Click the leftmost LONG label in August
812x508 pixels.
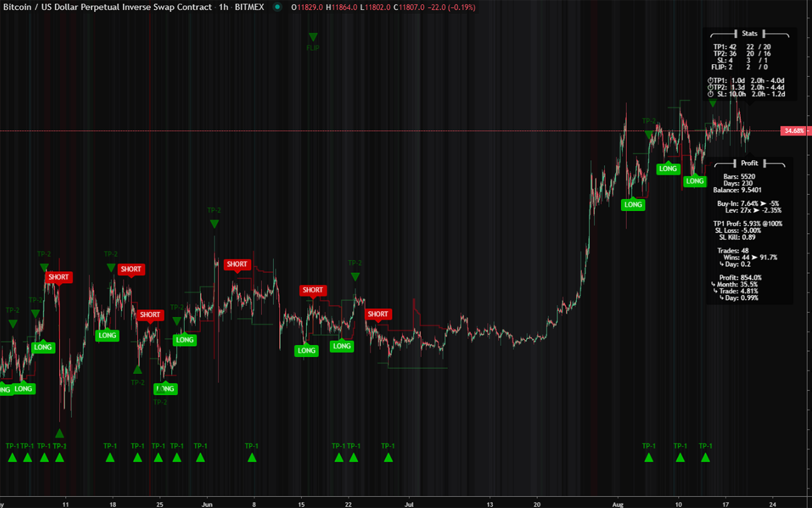[x=633, y=204]
